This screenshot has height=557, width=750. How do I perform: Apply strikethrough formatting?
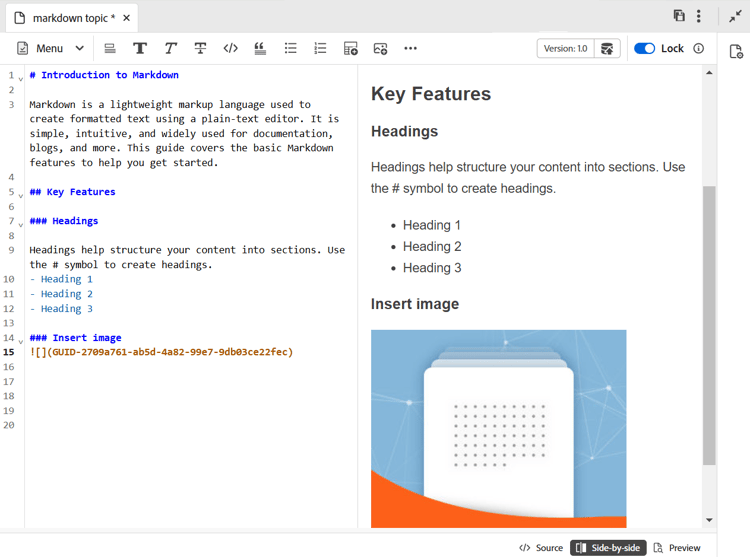tap(200, 48)
